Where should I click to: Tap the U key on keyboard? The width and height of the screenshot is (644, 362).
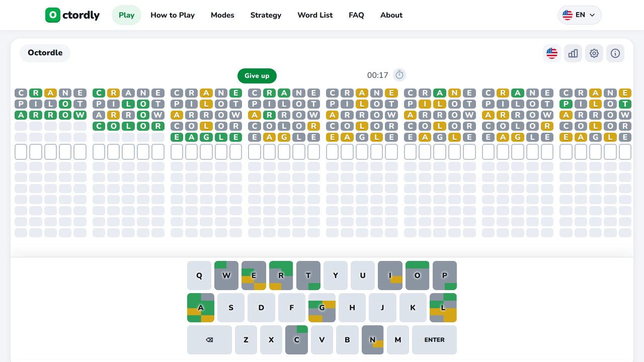click(x=363, y=276)
